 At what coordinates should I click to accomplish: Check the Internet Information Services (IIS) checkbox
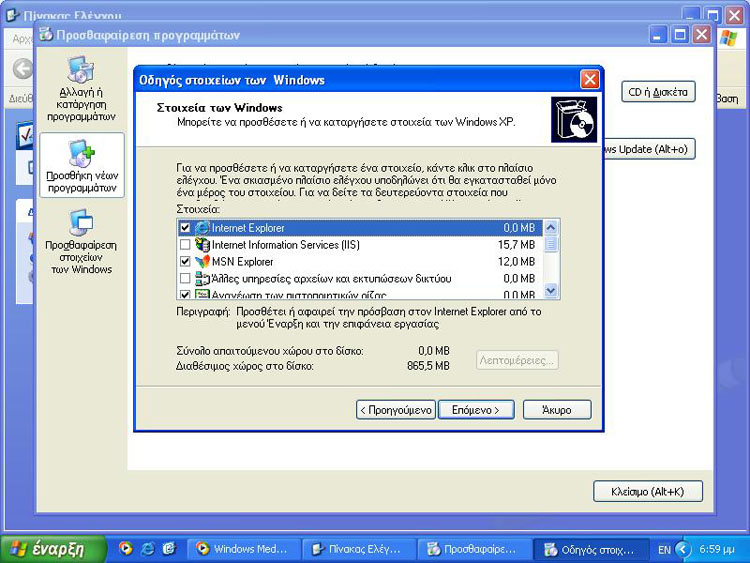point(185,245)
